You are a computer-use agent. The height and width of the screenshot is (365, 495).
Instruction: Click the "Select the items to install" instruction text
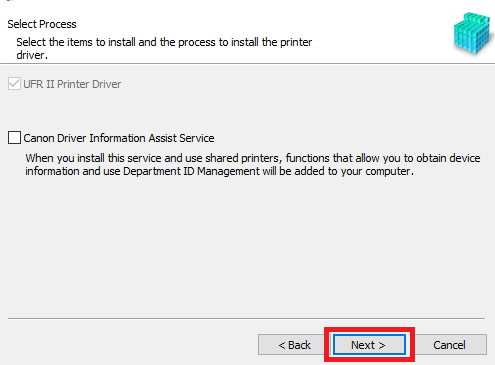pyautogui.click(x=164, y=48)
